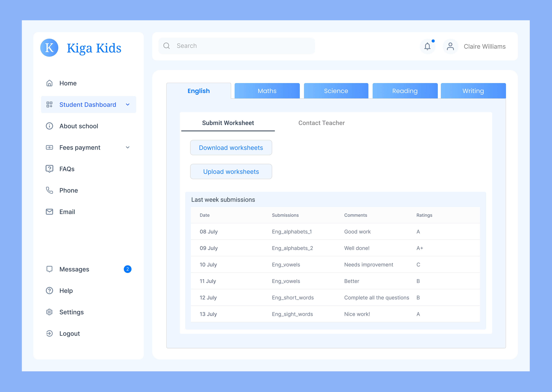Expand the Fees payment chevron
The height and width of the screenshot is (392, 552).
tap(128, 147)
